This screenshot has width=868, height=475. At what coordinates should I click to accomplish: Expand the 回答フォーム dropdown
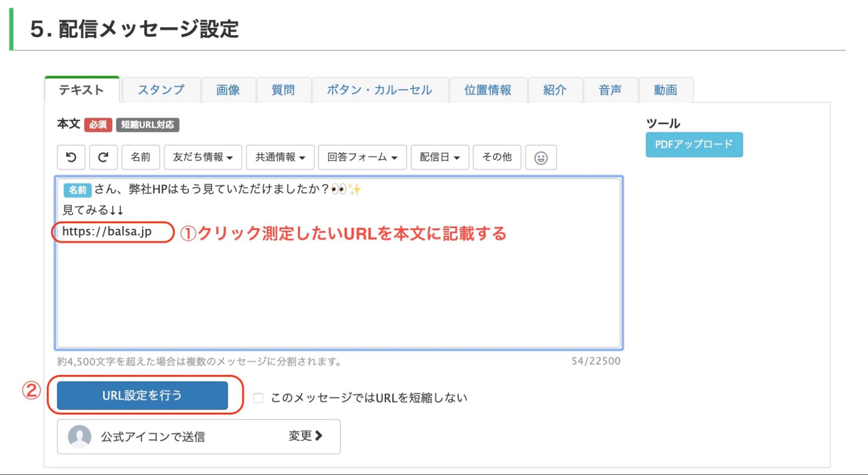pyautogui.click(x=361, y=157)
